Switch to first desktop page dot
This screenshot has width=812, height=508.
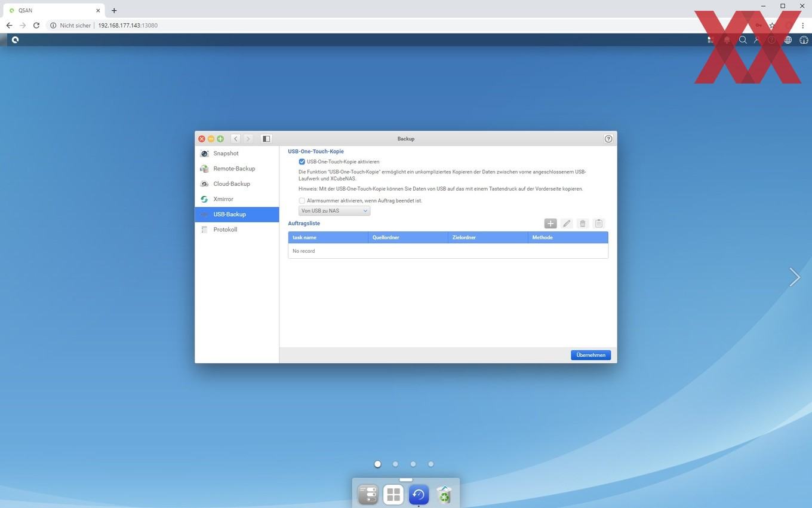click(x=377, y=464)
